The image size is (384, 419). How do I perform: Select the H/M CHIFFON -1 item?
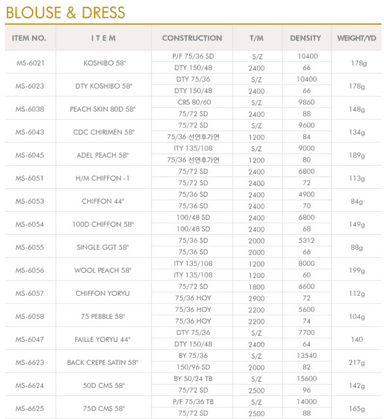(x=103, y=178)
